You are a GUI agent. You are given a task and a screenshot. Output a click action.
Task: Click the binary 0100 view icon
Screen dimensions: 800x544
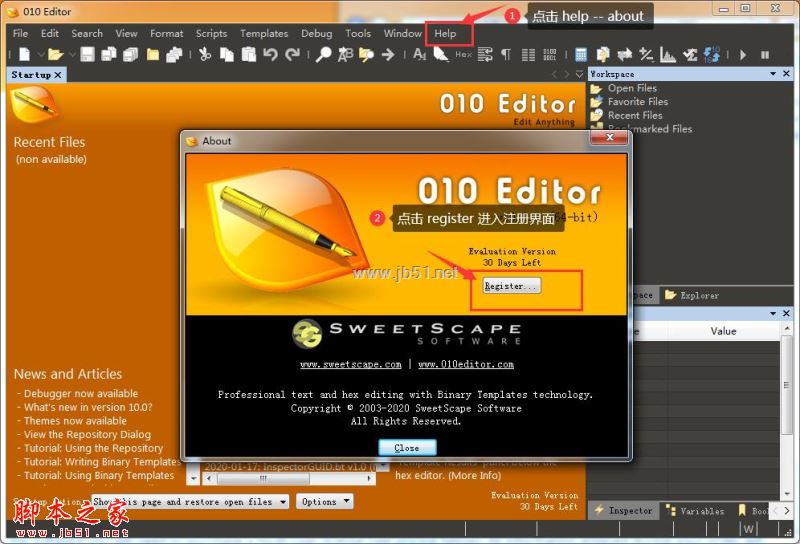tap(549, 54)
